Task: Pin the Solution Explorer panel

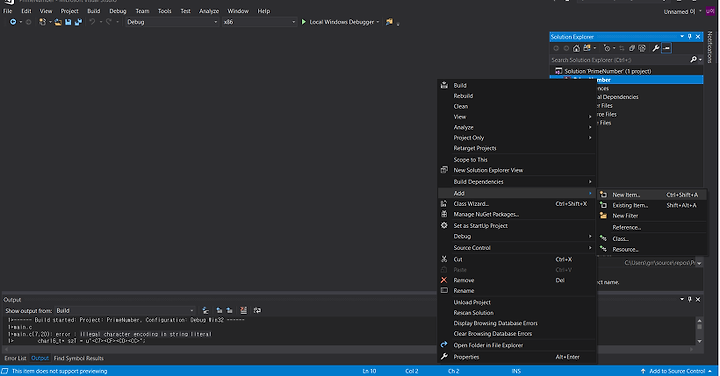Action: coord(690,37)
